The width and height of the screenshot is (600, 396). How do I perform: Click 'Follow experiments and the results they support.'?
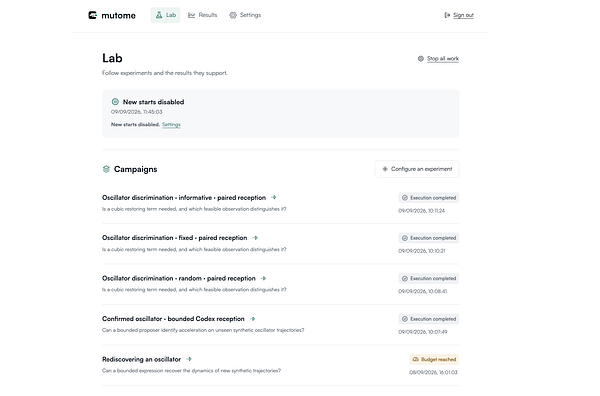tap(165, 73)
